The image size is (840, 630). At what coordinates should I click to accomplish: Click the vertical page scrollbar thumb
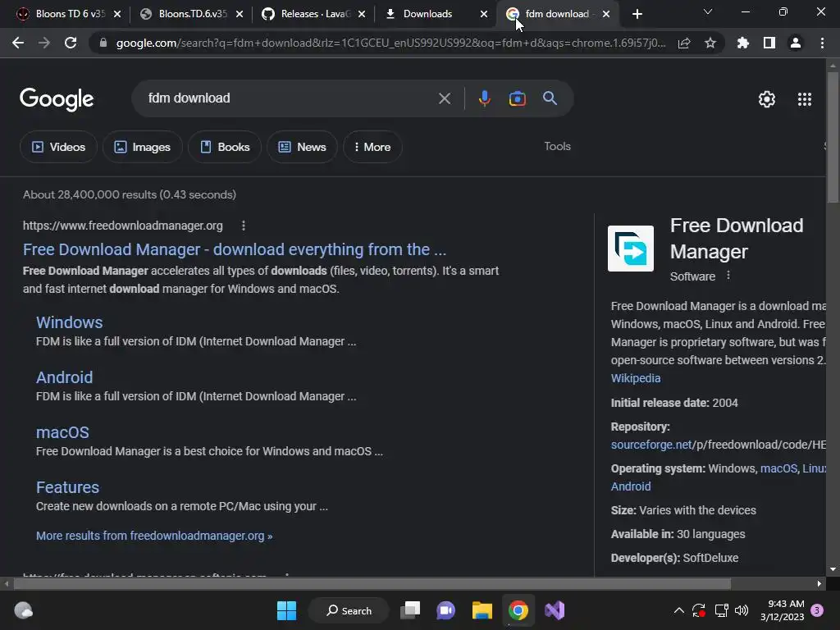(833, 137)
